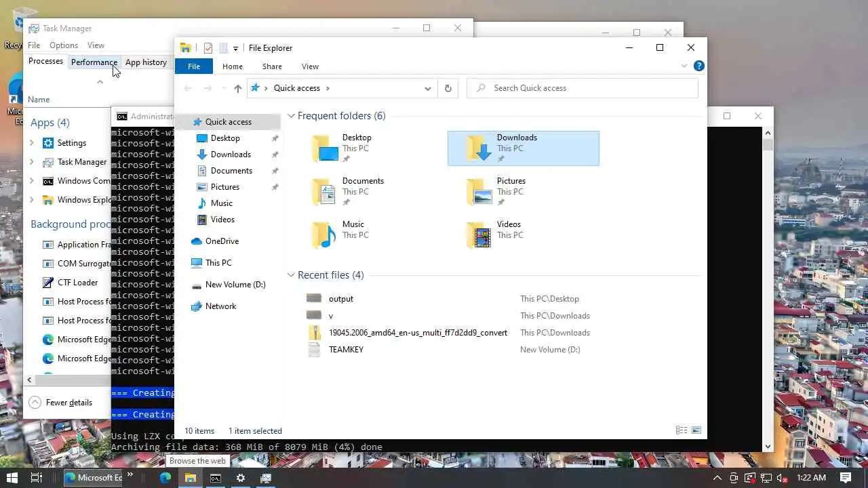Expand the ribbon using the chevron

point(684,66)
